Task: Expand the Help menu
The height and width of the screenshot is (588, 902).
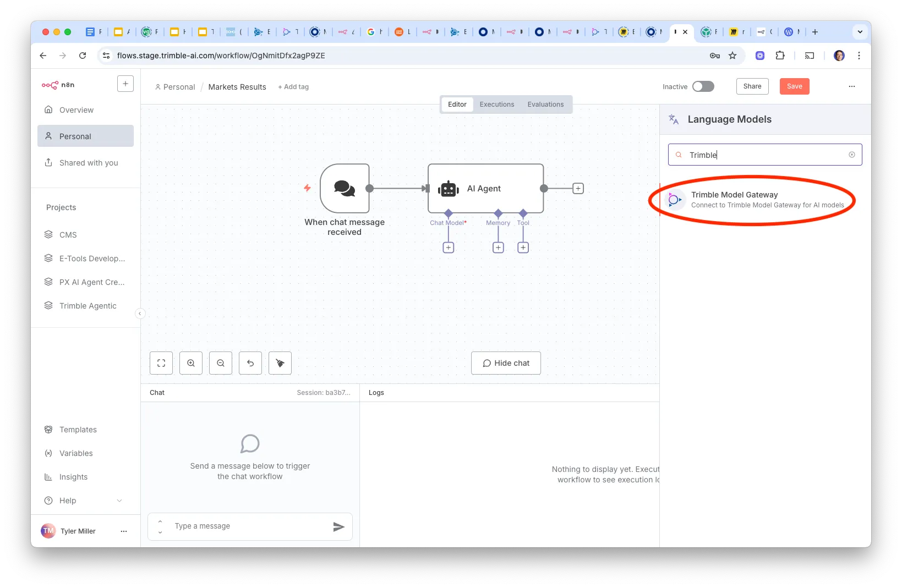Action: [85, 501]
